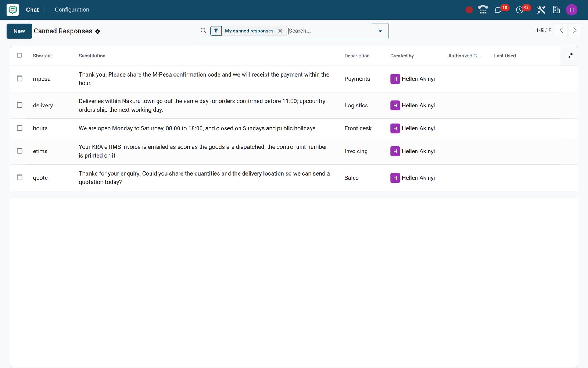
Task: Sort by the Last Used column
Action: click(505, 56)
